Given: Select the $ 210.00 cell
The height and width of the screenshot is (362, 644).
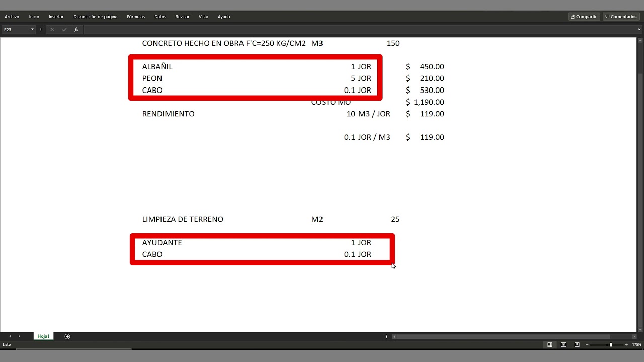Looking at the screenshot, I should point(425,78).
